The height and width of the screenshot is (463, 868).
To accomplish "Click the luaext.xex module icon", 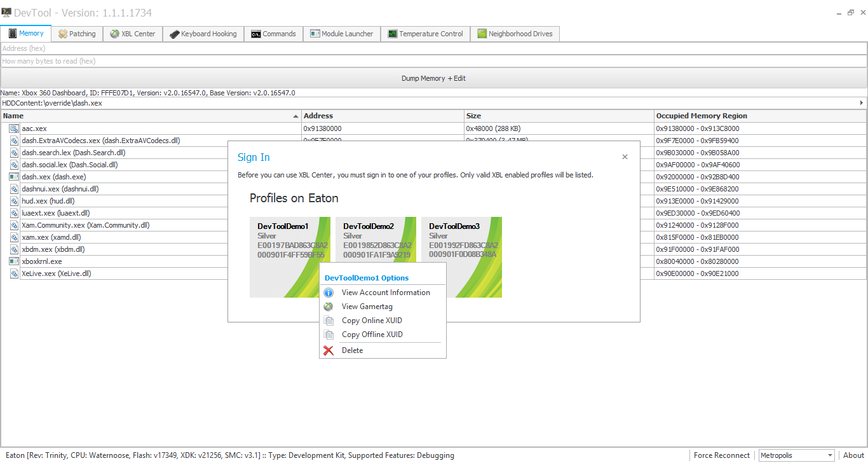I will coord(14,213).
